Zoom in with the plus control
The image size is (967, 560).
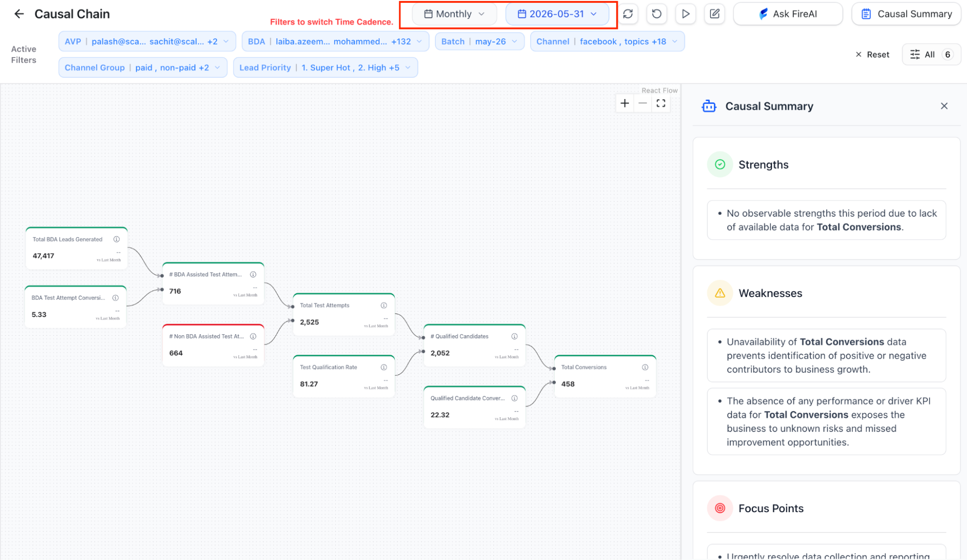(x=625, y=103)
